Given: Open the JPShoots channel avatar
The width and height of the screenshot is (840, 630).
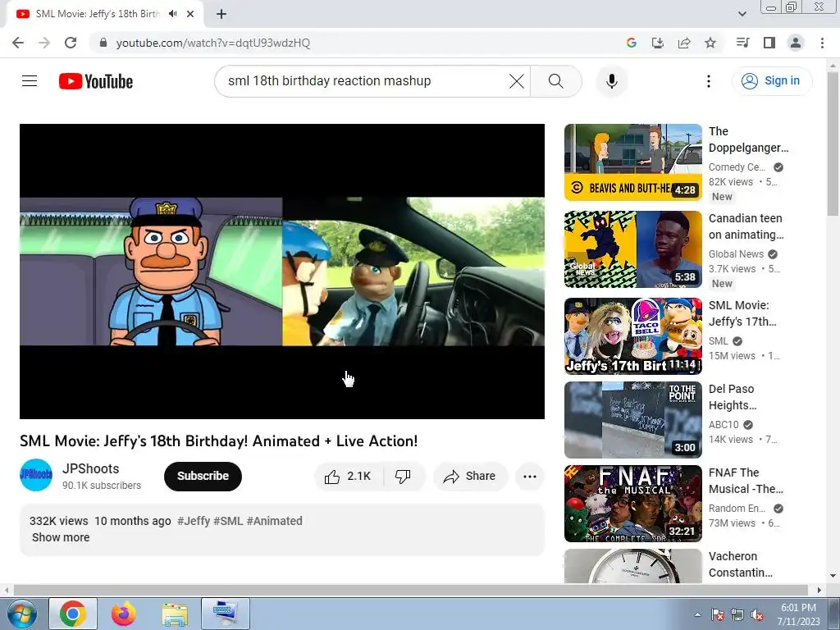Looking at the screenshot, I should 36,475.
